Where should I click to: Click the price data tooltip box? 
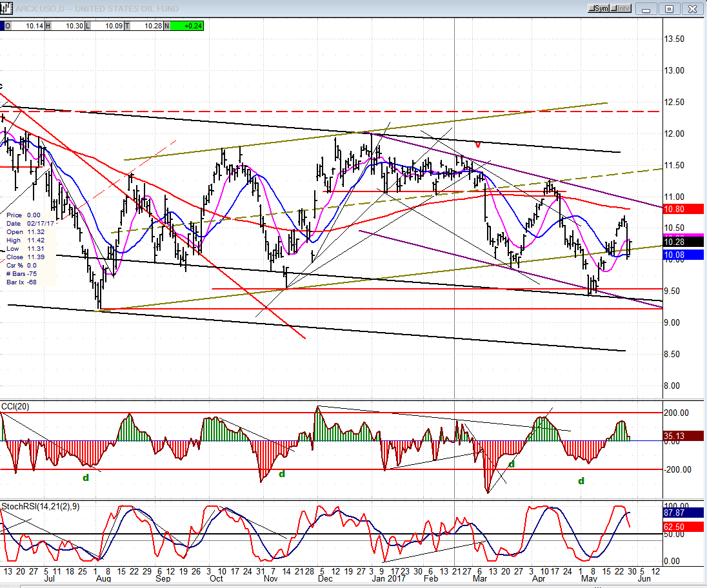[x=30, y=248]
